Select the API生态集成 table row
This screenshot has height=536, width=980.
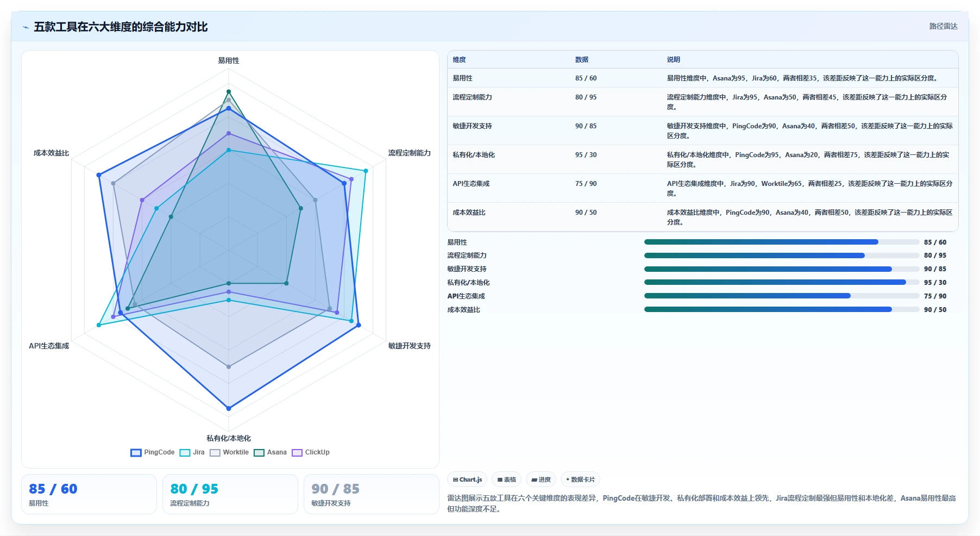(702, 188)
